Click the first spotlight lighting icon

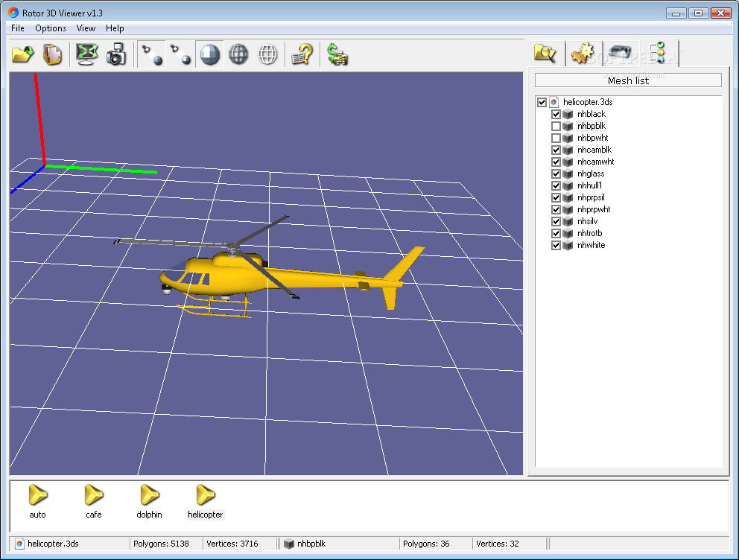click(152, 54)
